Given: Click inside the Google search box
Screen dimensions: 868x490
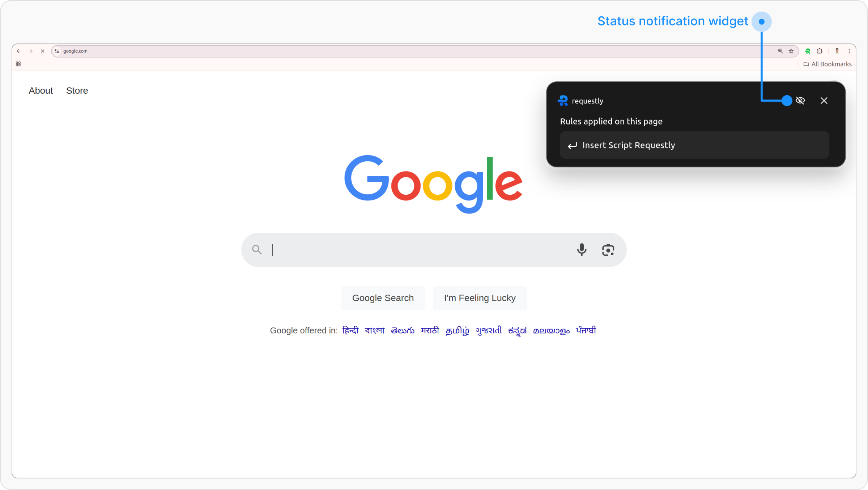Looking at the screenshot, I should coord(416,250).
